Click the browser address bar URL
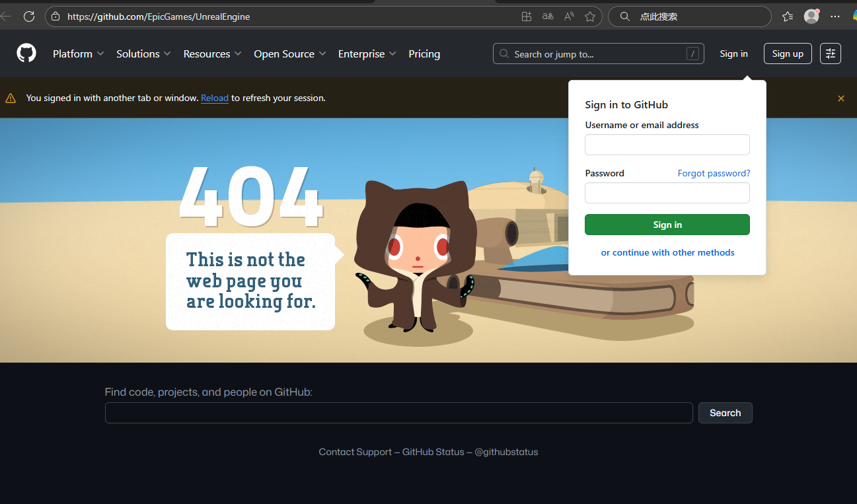857x504 pixels. [x=159, y=17]
